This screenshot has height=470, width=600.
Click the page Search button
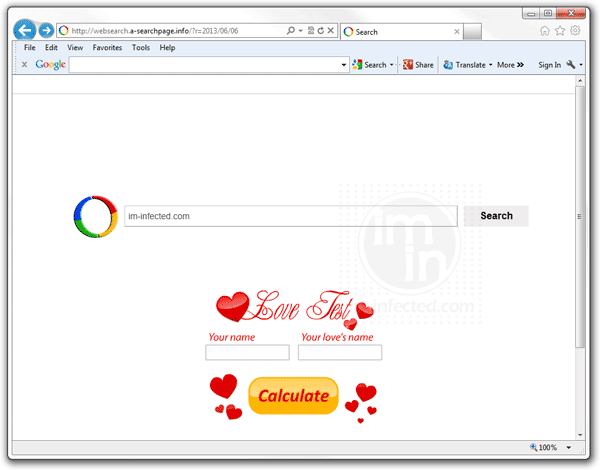click(x=496, y=216)
